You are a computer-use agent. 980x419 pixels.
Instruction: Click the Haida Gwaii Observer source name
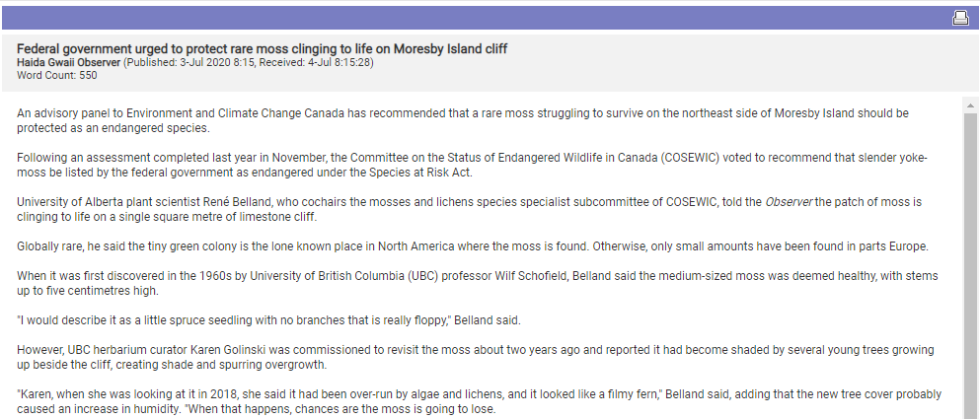pos(69,62)
